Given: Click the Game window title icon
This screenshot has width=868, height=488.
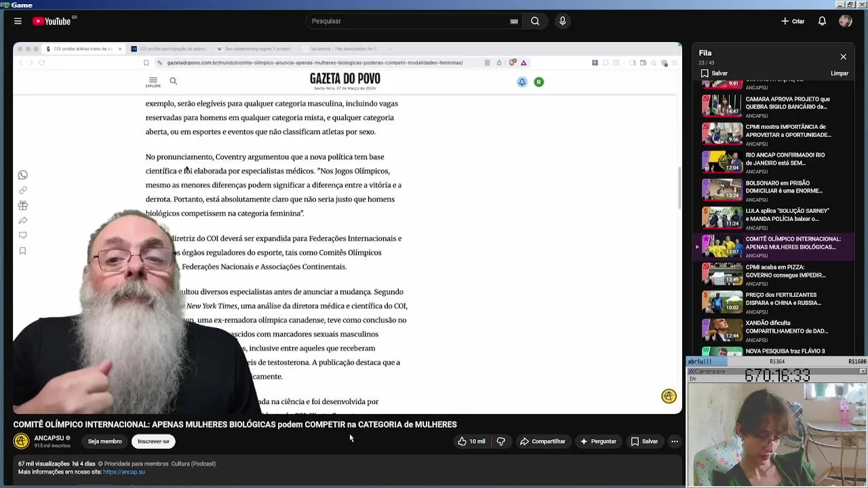Looking at the screenshot, I should 5,5.
